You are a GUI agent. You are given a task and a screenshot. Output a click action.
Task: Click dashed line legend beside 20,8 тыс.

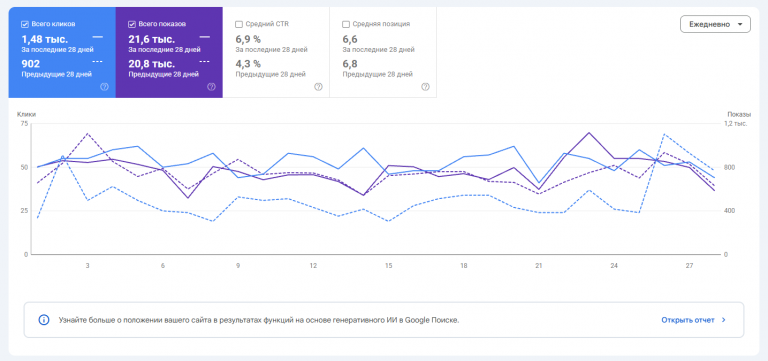tap(205, 61)
